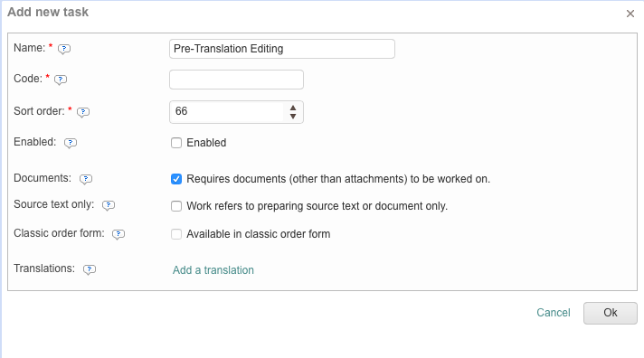Image resolution: width=644 pixels, height=358 pixels.
Task: Open help bubble for Classic order form
Action: [x=118, y=234]
